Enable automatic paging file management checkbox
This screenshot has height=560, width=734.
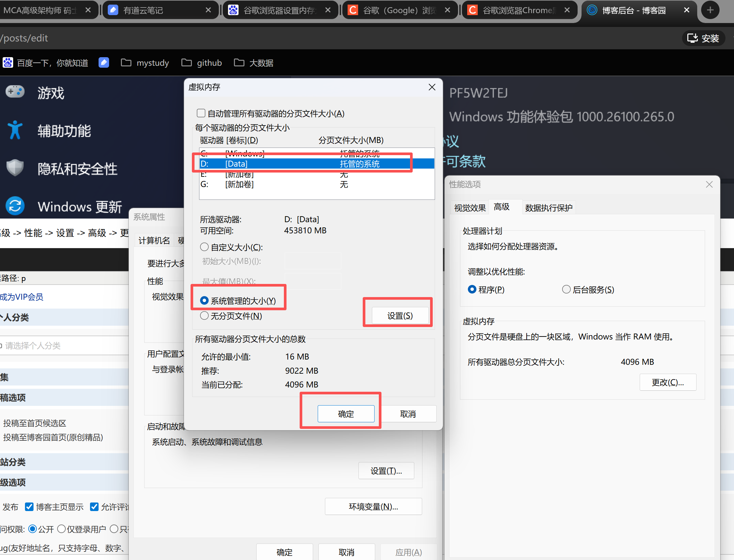point(201,113)
